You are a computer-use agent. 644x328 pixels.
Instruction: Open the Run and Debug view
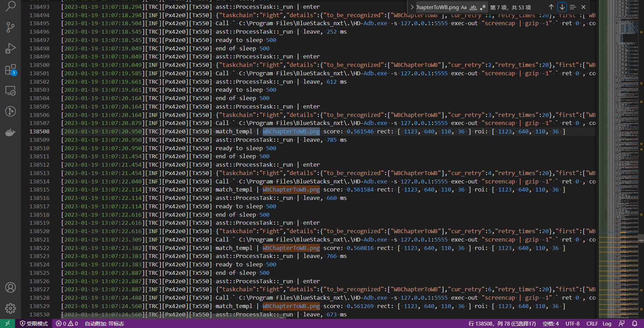click(x=10, y=48)
